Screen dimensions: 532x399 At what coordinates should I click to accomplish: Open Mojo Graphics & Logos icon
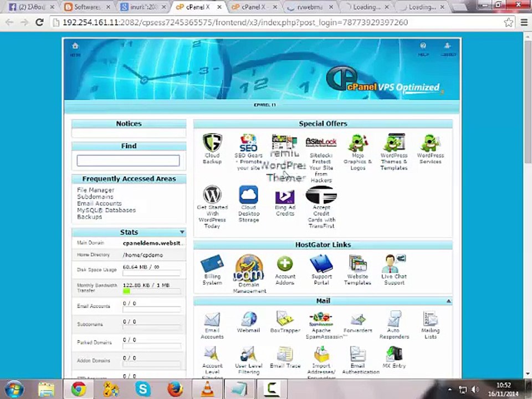pos(357,143)
